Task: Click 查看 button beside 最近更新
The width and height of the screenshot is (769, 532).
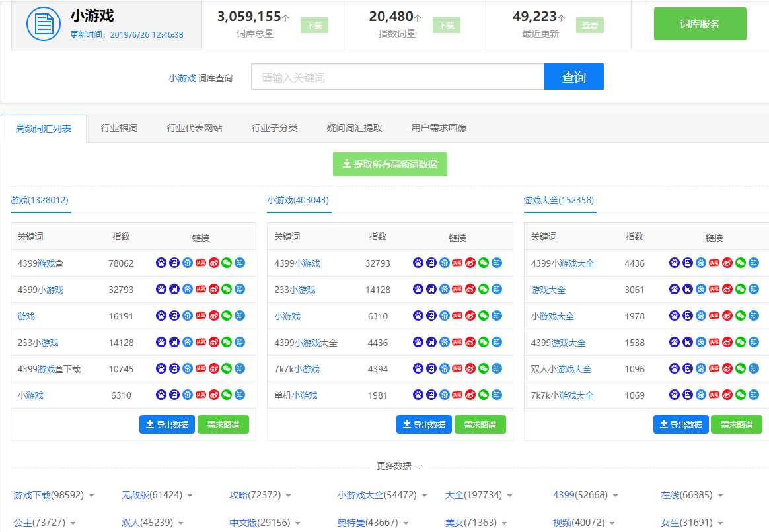Action: (x=590, y=26)
